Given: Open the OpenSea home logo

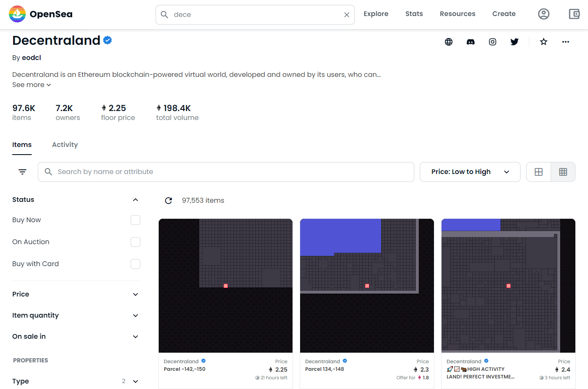Looking at the screenshot, I should [x=41, y=14].
